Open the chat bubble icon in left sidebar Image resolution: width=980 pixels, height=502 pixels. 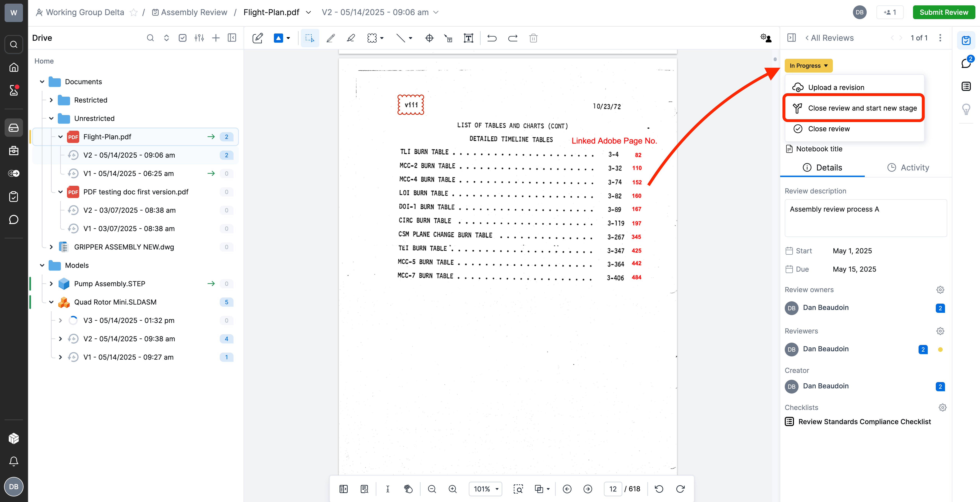[x=14, y=219]
